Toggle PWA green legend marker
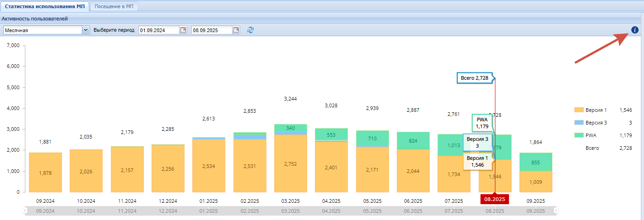Image resolution: width=644 pixels, height=220 pixels. [578, 135]
